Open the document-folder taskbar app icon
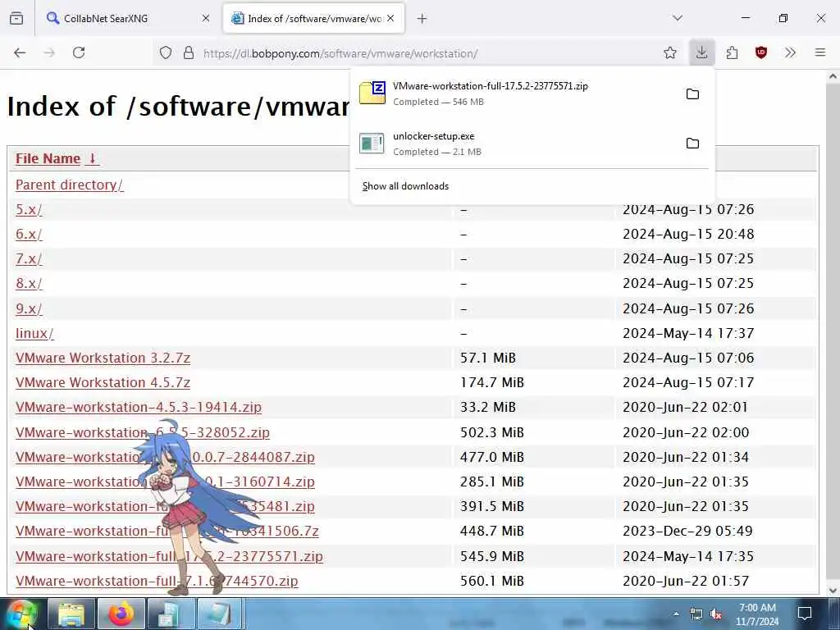840x630 pixels. [x=171, y=614]
